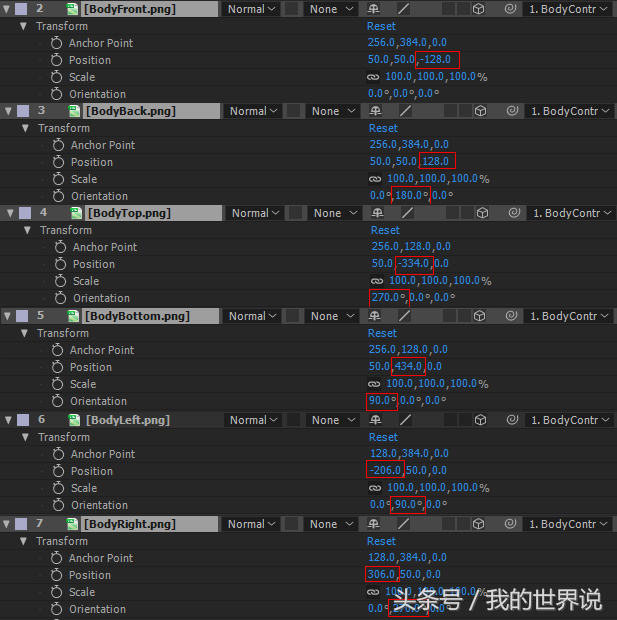The image size is (617, 620).
Task: Click the label color swatch of BodyTop.png
Action: point(24,213)
